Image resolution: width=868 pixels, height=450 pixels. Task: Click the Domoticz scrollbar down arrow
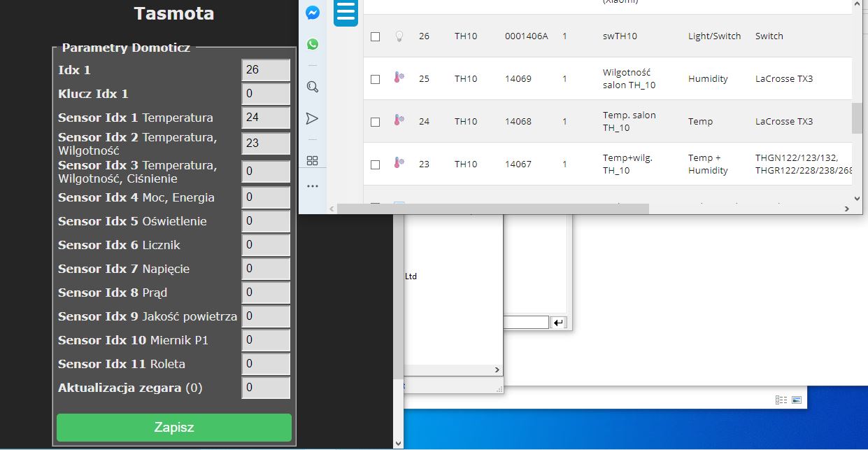point(857,197)
